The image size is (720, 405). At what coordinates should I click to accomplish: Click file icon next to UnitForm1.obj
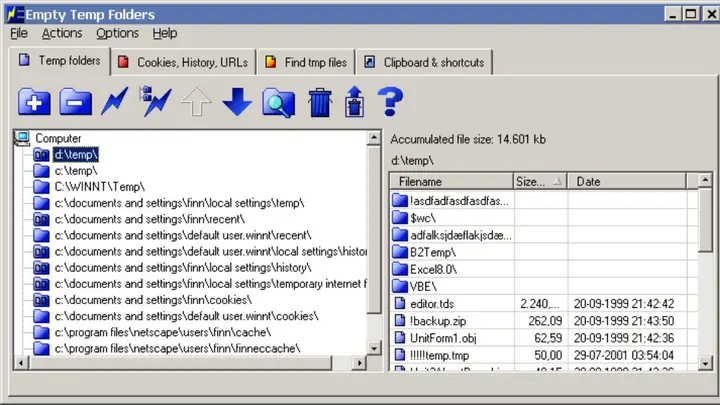click(400, 338)
